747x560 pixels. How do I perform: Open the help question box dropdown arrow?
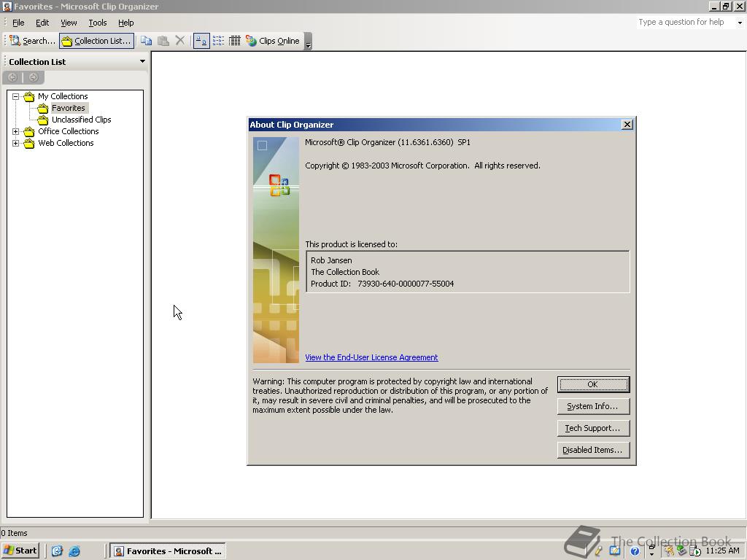click(x=740, y=23)
